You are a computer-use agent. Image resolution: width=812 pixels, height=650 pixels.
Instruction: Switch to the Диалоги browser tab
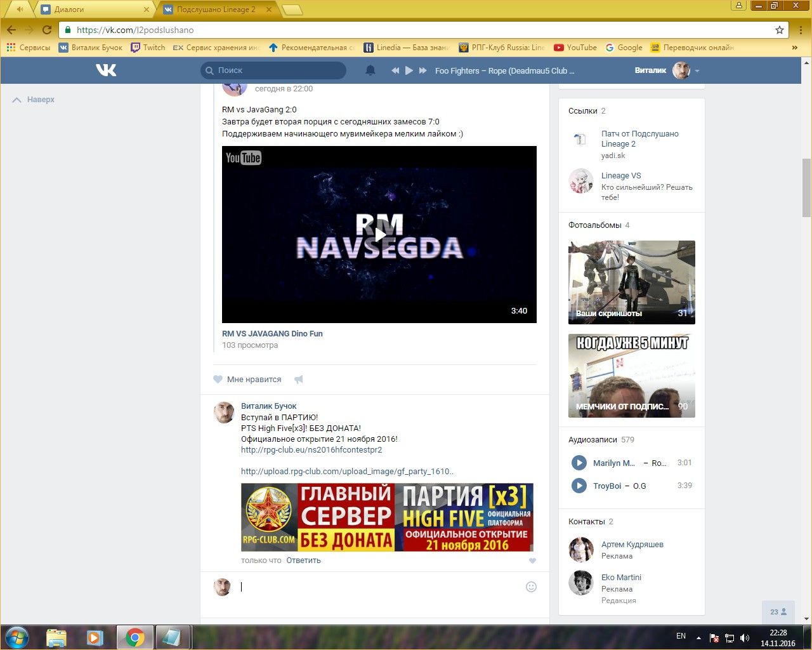[92, 10]
